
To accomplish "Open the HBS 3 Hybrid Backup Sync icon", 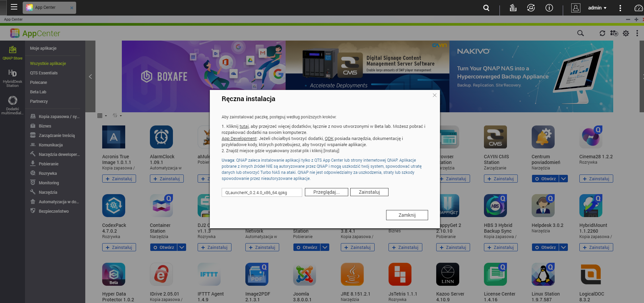I will pyautogui.click(x=495, y=206).
